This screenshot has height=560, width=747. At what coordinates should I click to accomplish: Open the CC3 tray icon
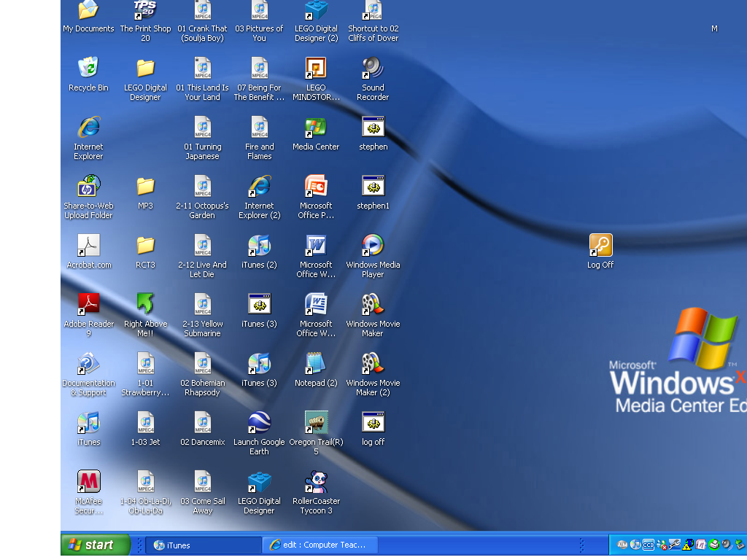649,544
